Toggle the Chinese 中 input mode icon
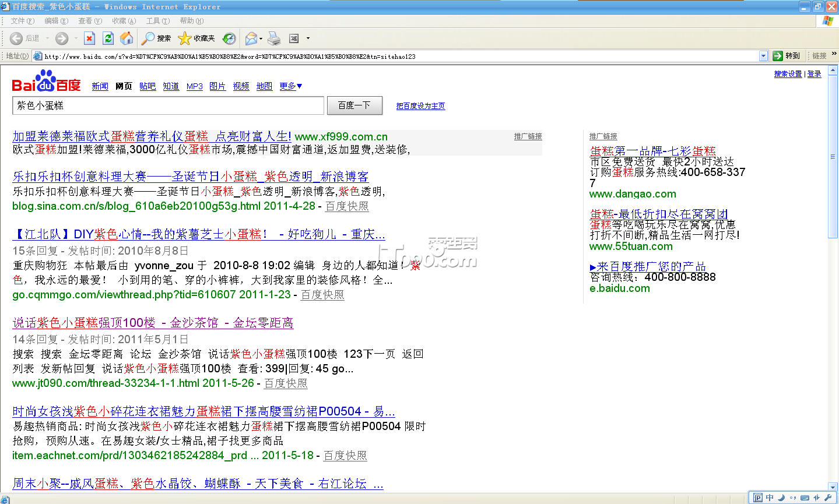This screenshot has width=839, height=504. pos(770,498)
